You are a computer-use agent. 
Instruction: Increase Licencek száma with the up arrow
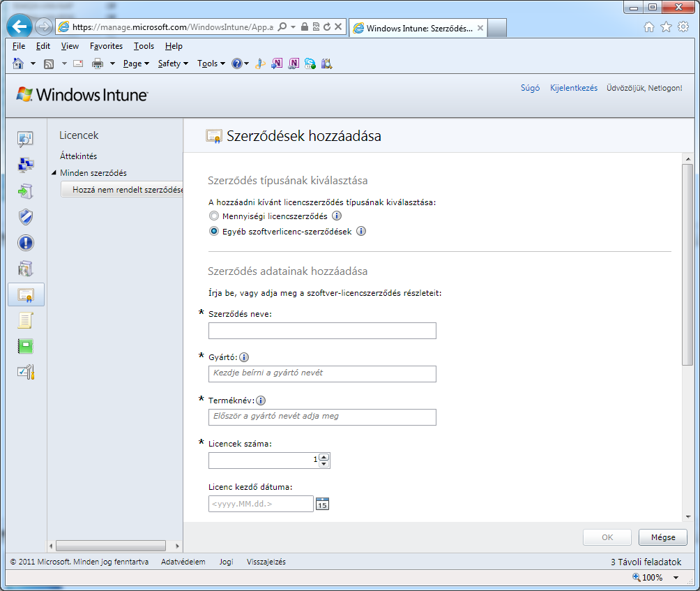[324, 457]
